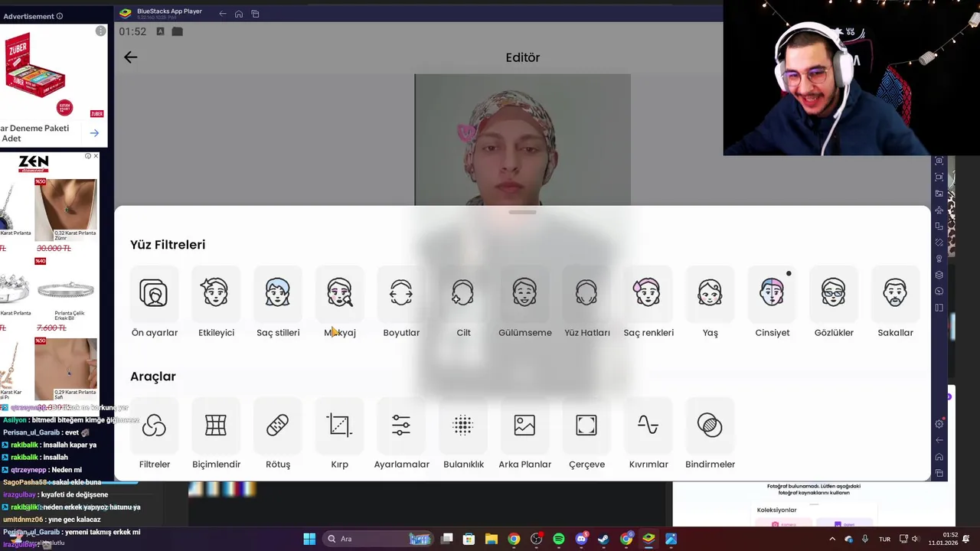Open the Windows Start menu
The width and height of the screenshot is (980, 551).
pyautogui.click(x=309, y=539)
